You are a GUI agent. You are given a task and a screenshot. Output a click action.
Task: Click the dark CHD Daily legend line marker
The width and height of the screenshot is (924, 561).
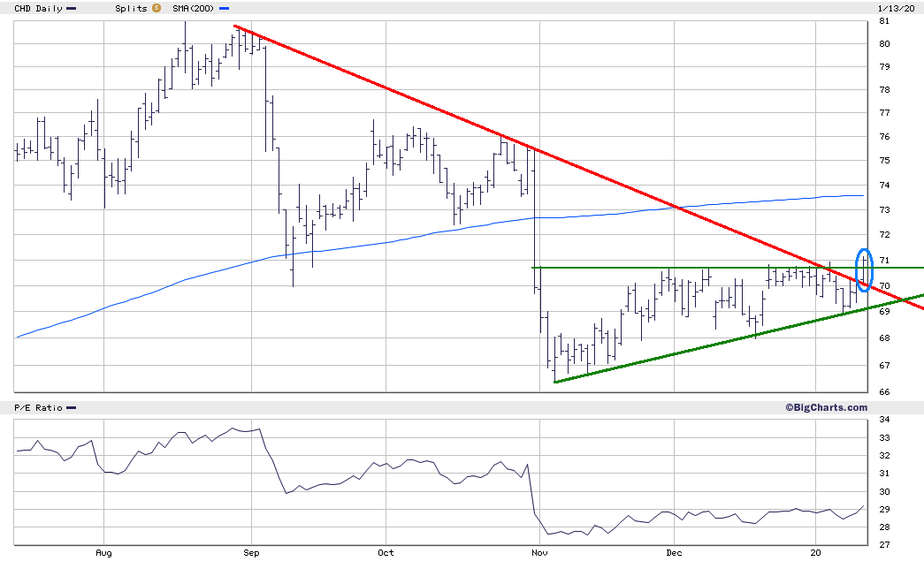(x=72, y=9)
